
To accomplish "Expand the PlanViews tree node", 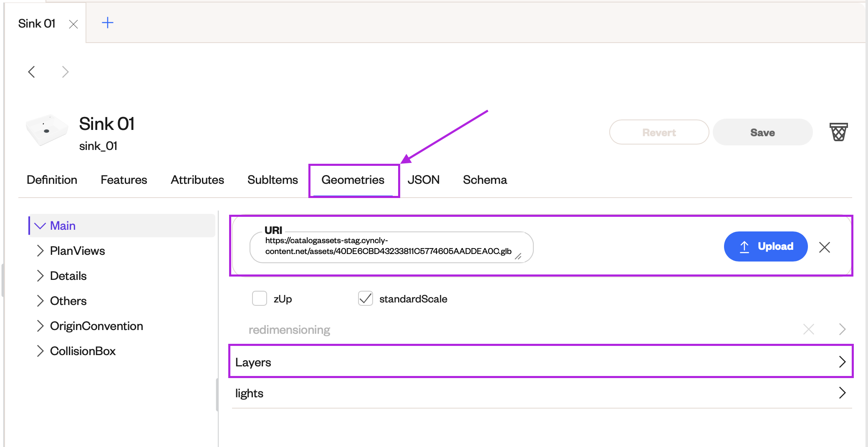I will pyautogui.click(x=40, y=251).
